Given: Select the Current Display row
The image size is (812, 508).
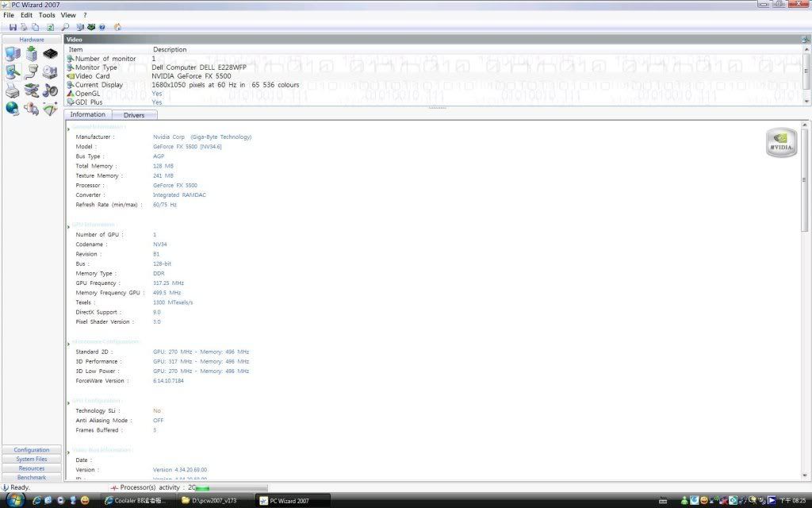Looking at the screenshot, I should (433, 85).
